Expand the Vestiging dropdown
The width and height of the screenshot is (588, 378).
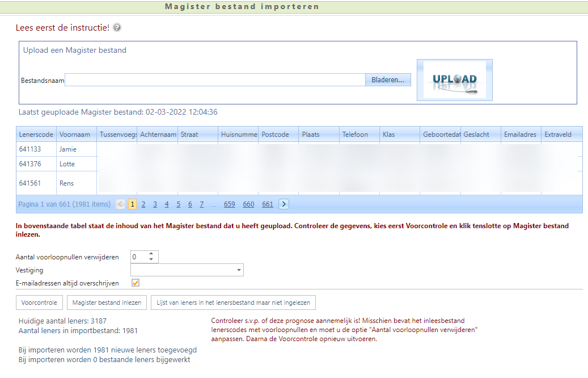click(239, 270)
